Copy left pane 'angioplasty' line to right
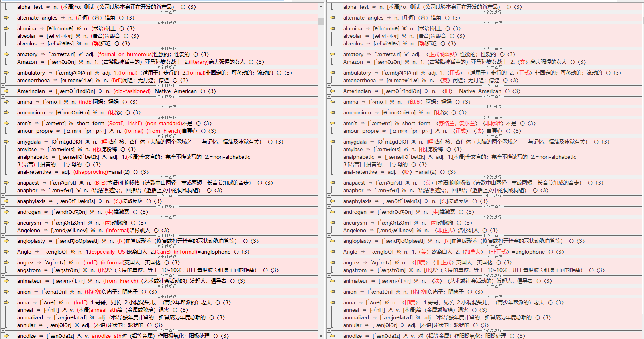Screen dimensions: 644x339 [6, 241]
